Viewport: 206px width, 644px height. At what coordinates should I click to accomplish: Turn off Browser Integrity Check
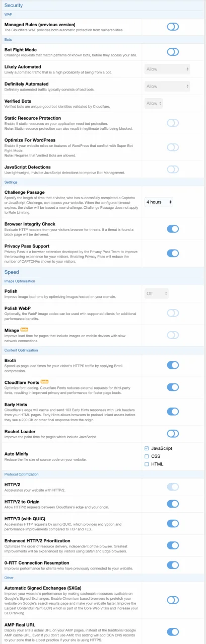pos(173,229)
